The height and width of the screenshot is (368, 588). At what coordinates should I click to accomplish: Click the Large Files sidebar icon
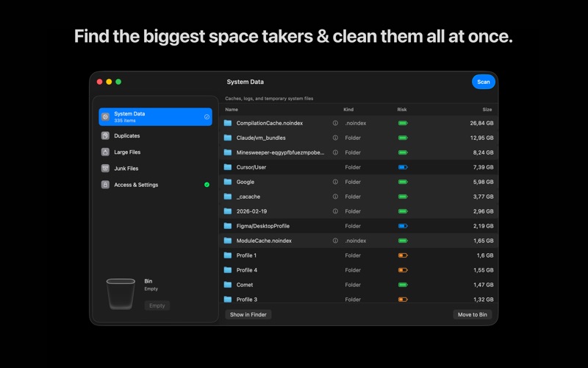[x=105, y=152]
